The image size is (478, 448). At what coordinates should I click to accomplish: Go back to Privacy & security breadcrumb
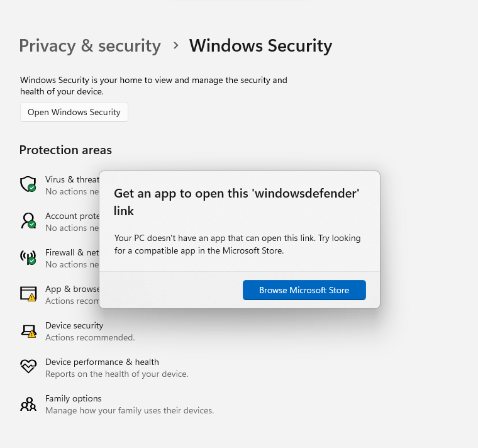(x=90, y=46)
